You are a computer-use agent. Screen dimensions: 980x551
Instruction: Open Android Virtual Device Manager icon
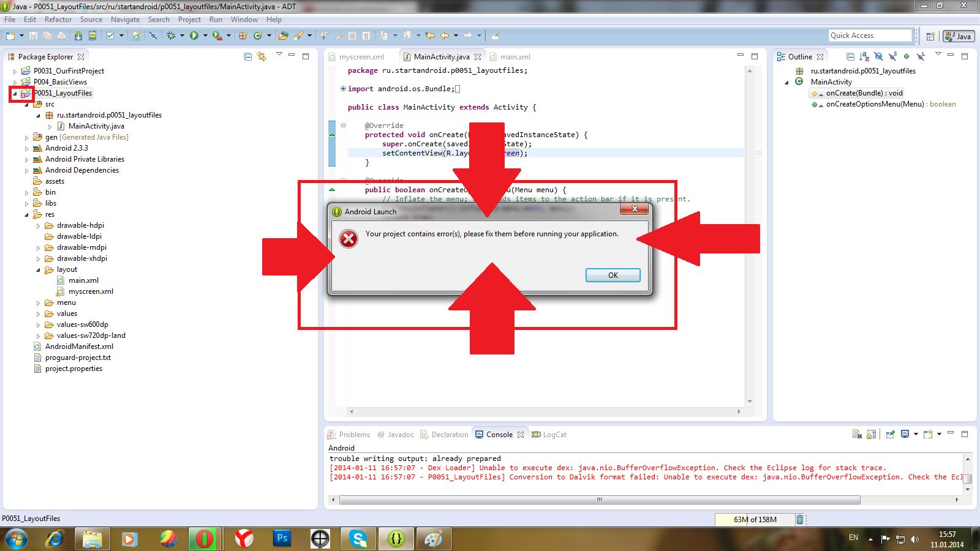[92, 36]
